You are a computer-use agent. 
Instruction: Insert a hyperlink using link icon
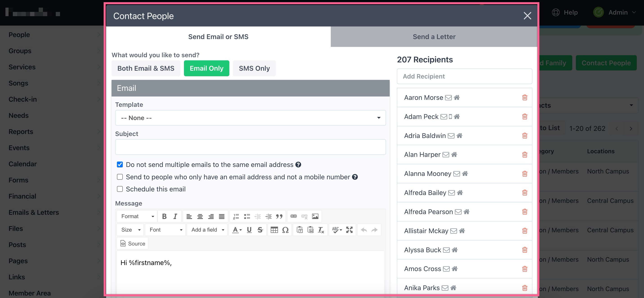293,216
